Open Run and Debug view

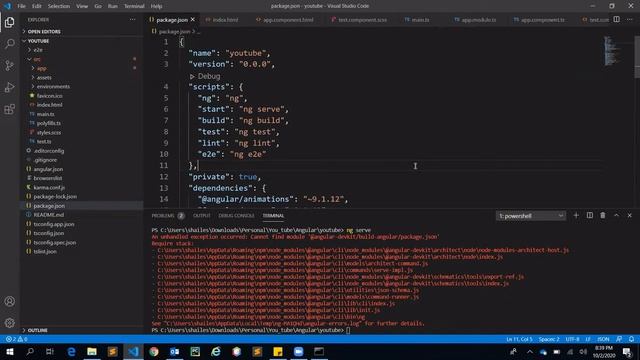[9, 87]
